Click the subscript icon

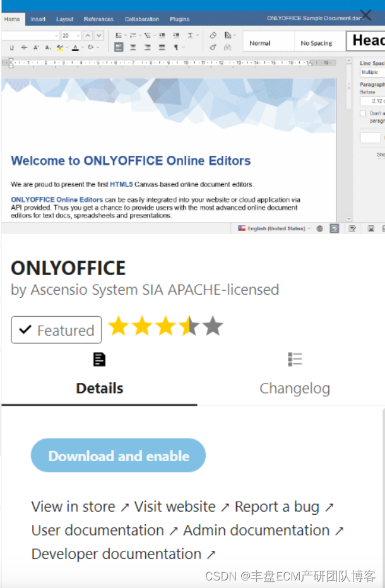(x=48, y=47)
